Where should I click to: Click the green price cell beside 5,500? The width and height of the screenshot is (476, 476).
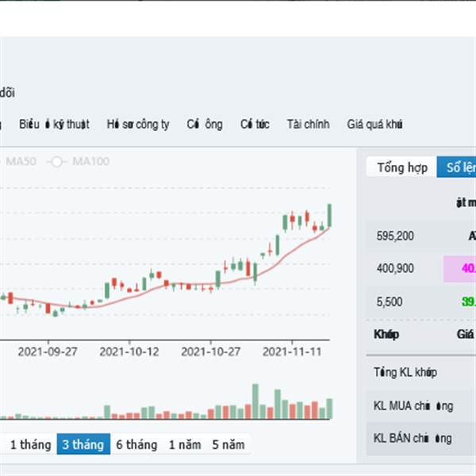468,301
